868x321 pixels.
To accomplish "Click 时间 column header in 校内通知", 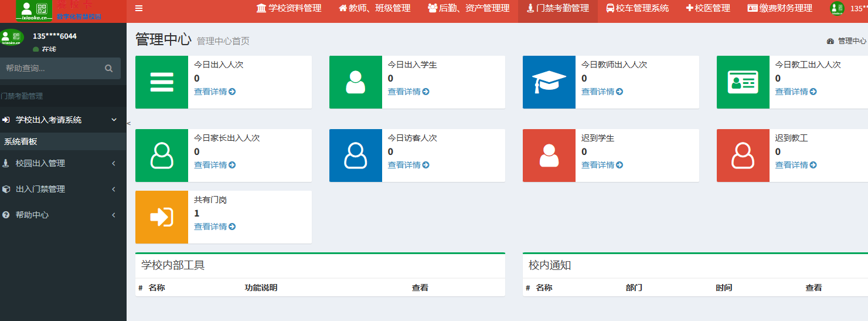I will 724,288.
